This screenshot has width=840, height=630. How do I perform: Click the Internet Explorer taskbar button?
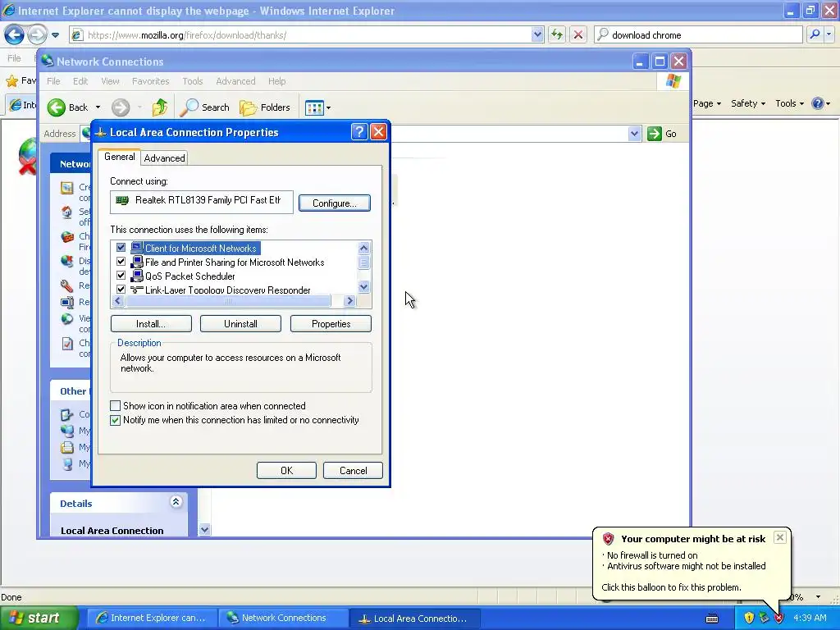click(x=152, y=619)
